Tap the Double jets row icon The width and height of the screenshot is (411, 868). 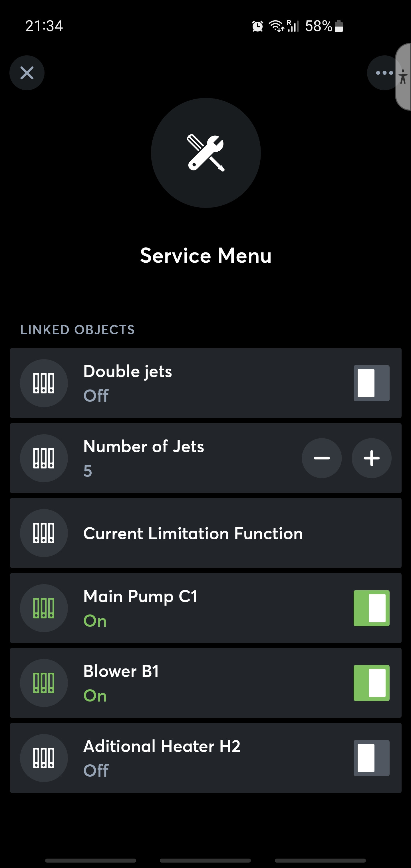44,383
